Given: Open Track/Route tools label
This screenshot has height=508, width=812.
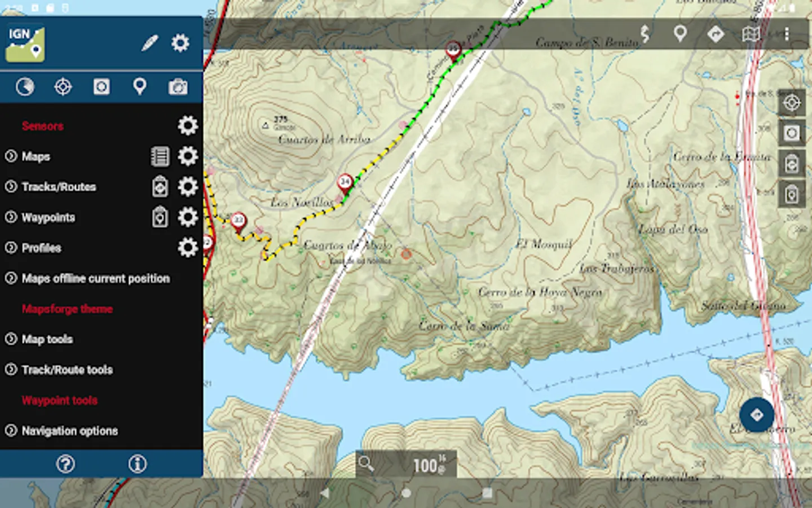Looking at the screenshot, I should pos(67,370).
